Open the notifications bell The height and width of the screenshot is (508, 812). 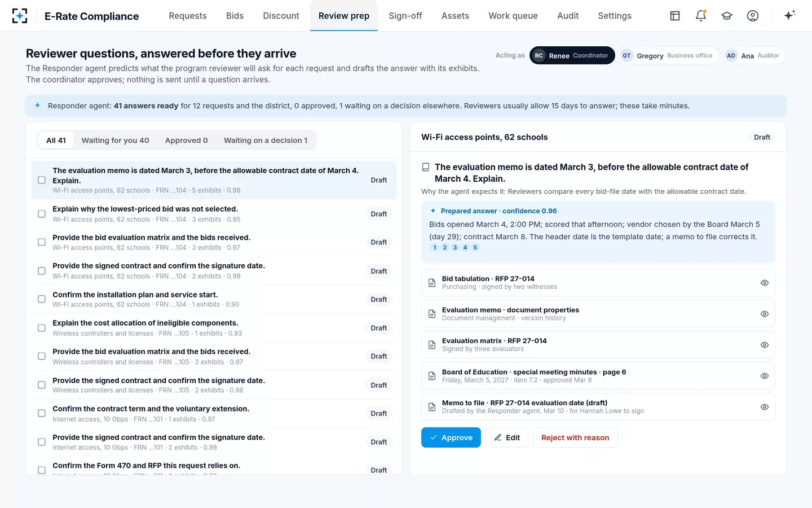pyautogui.click(x=701, y=16)
